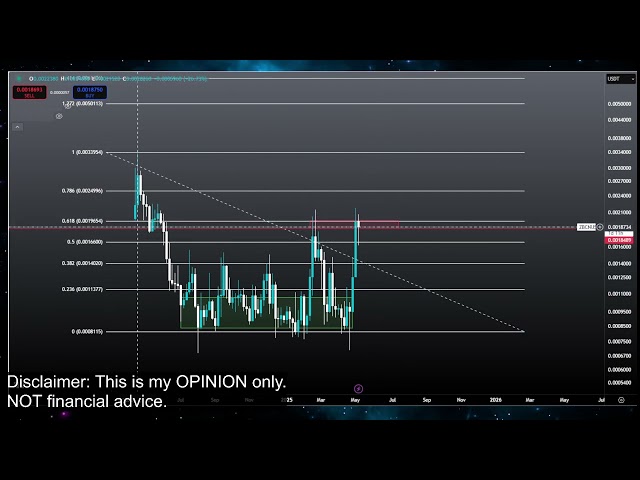Click the symbol name tag beside price axis

pyautogui.click(x=587, y=227)
